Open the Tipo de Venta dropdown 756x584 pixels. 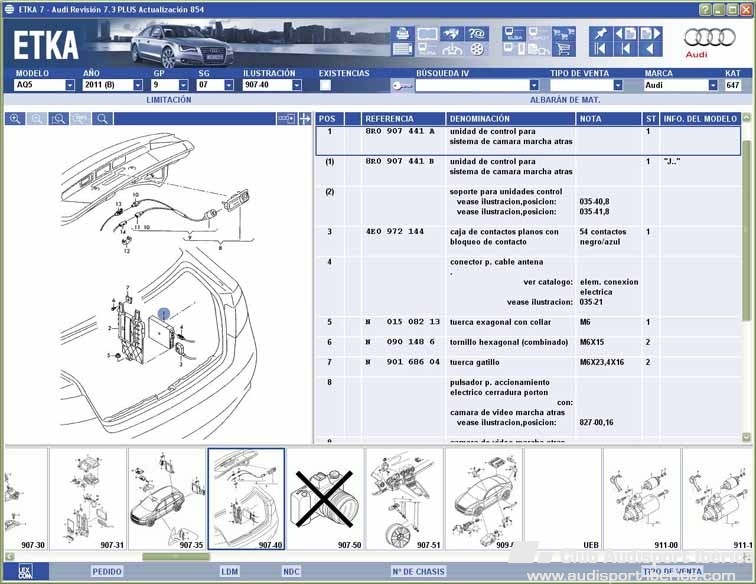pos(618,85)
